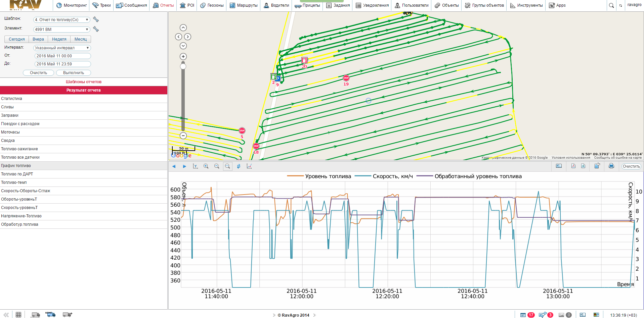Expand the Интервал dropdown
The width and height of the screenshot is (644, 318).
(x=61, y=48)
